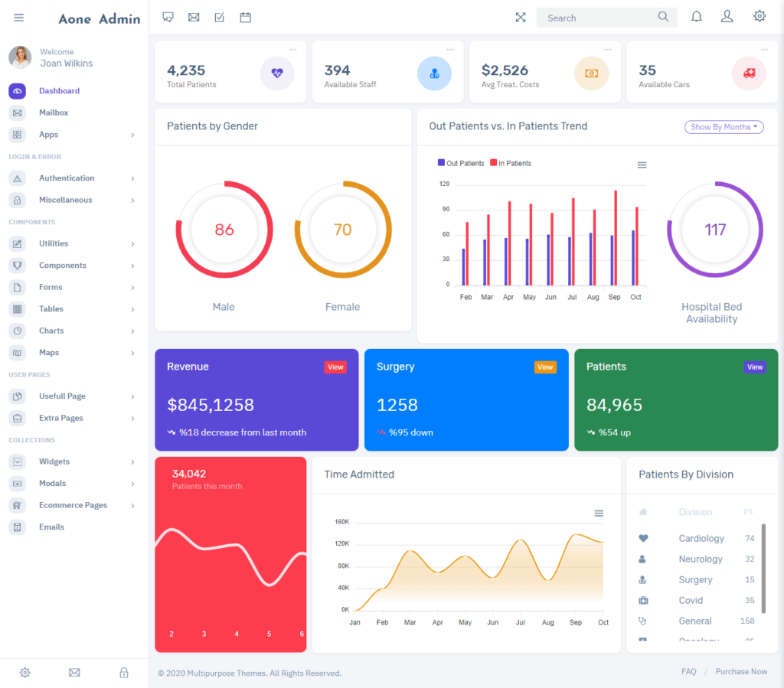
Task: Open the calendar icon in the top toolbar
Action: [x=245, y=16]
